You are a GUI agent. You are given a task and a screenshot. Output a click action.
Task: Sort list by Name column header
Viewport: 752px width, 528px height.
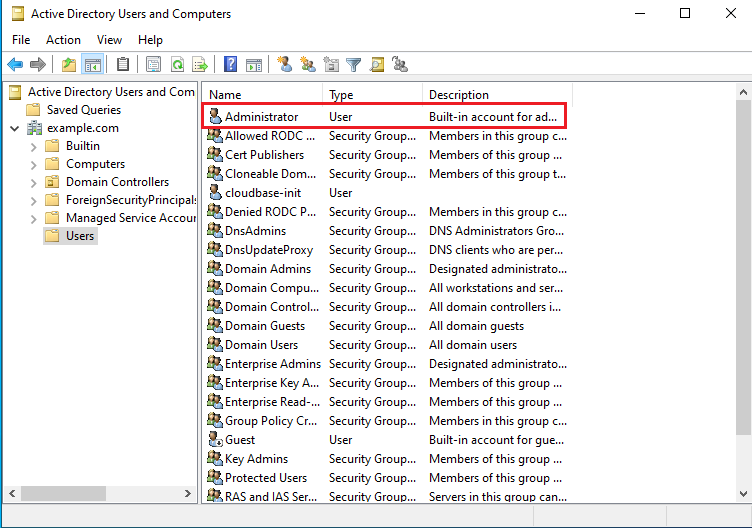(x=263, y=94)
